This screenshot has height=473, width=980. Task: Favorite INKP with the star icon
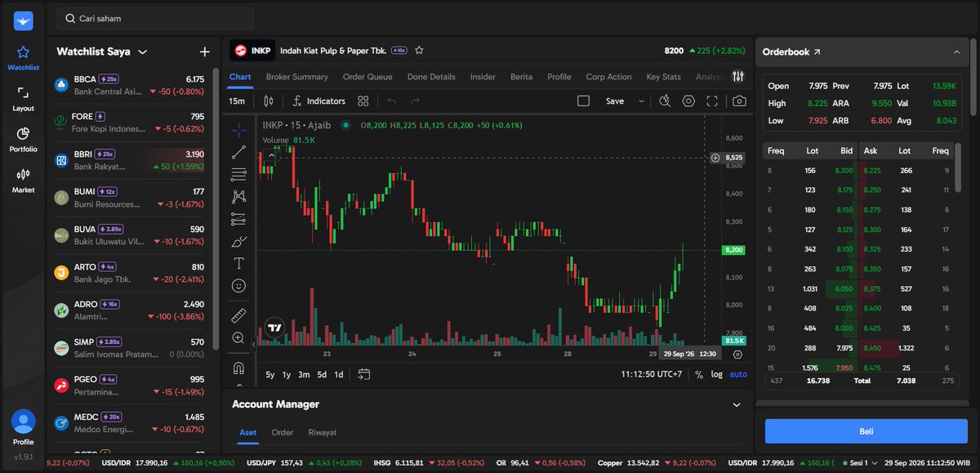pos(419,51)
